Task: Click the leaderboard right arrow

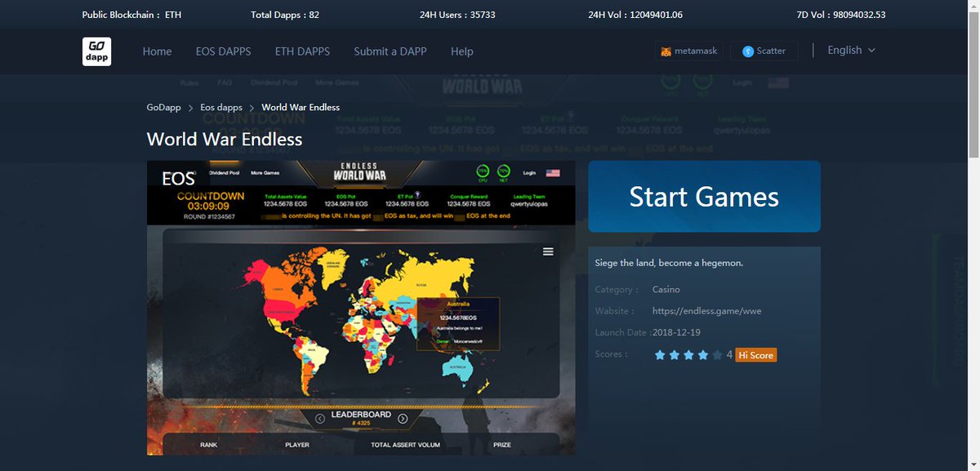Action: [402, 419]
